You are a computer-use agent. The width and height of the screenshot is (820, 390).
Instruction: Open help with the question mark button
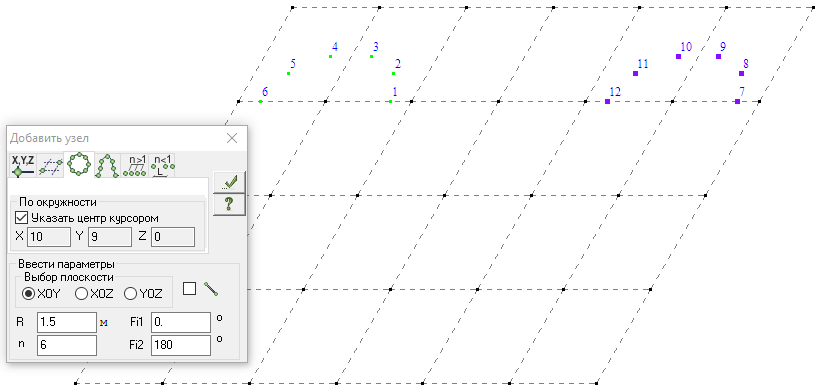(x=229, y=204)
